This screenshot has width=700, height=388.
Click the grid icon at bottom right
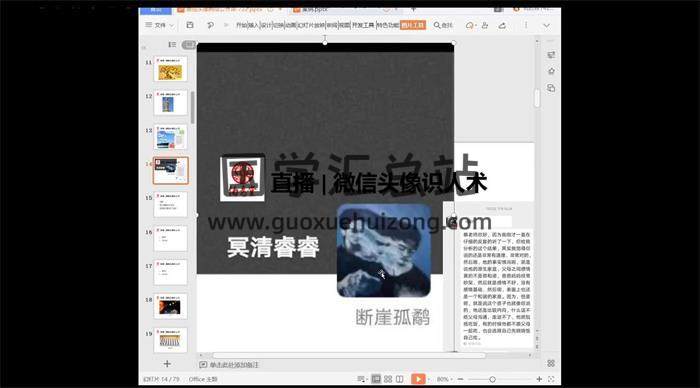(551, 363)
